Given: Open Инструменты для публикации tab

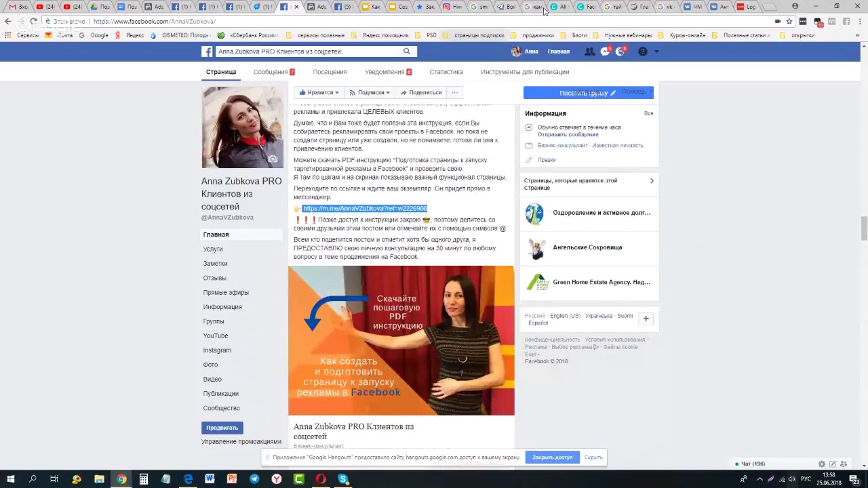Looking at the screenshot, I should 525,72.
